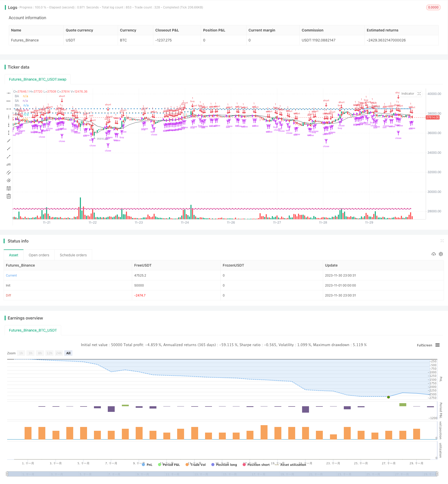This screenshot has width=448, height=484.
Task: Select the diagonal segment drawing tool
Action: pos(9,157)
